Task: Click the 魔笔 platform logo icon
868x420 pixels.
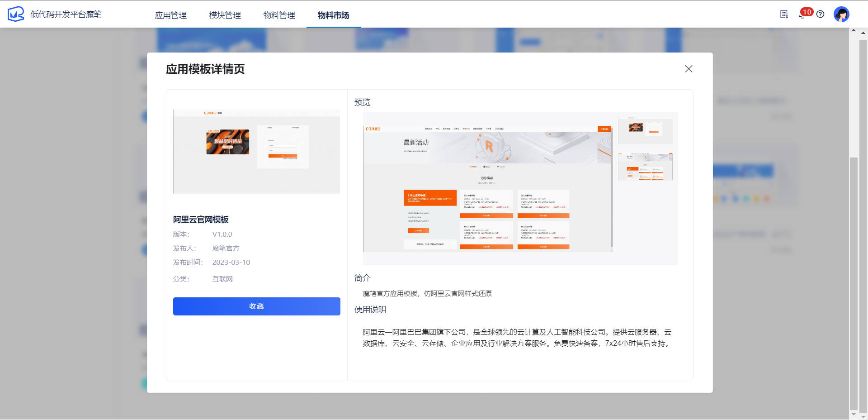Action: point(16,14)
